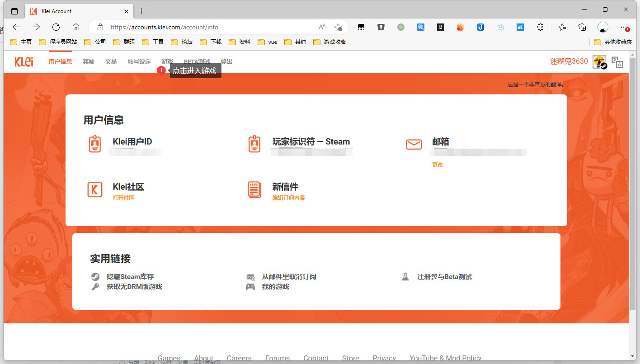
Task: Click the site lock icon in address bar
Action: [100, 27]
